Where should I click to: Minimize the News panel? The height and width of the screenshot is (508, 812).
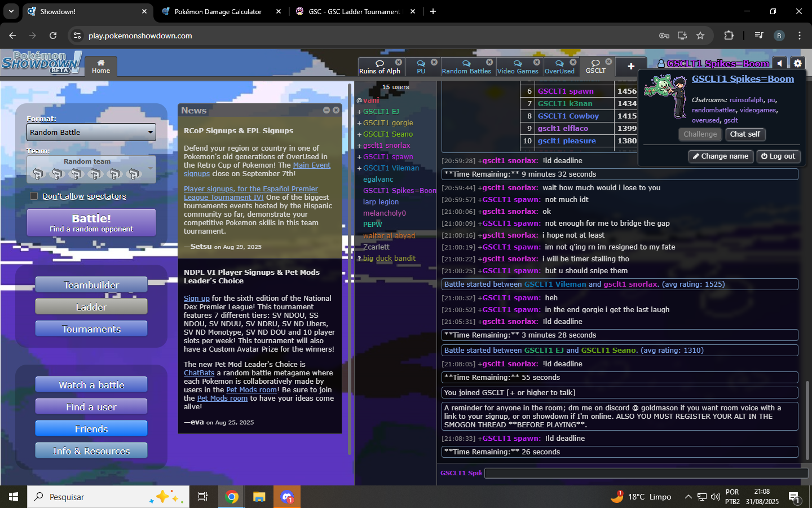(x=326, y=110)
